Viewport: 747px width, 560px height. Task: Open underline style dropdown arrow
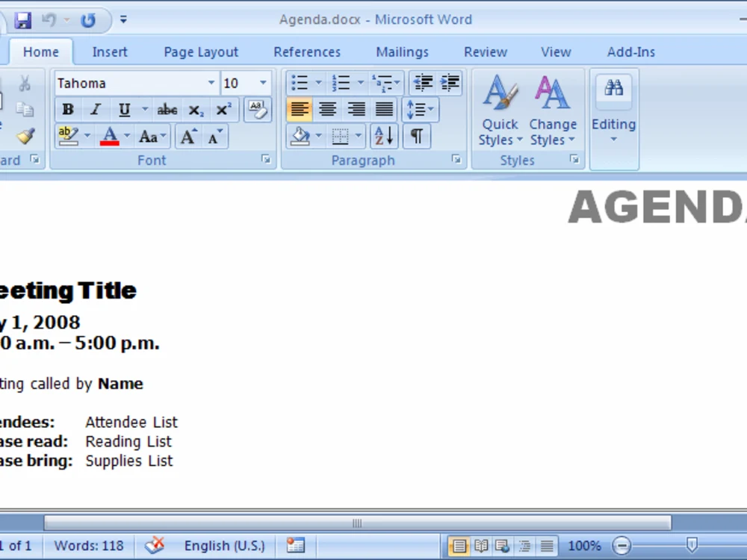click(x=145, y=110)
